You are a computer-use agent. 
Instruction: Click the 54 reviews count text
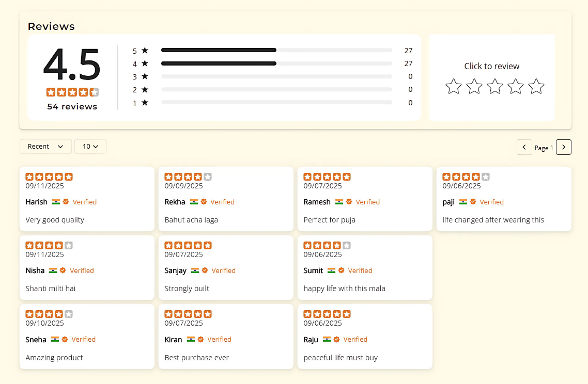coord(72,106)
